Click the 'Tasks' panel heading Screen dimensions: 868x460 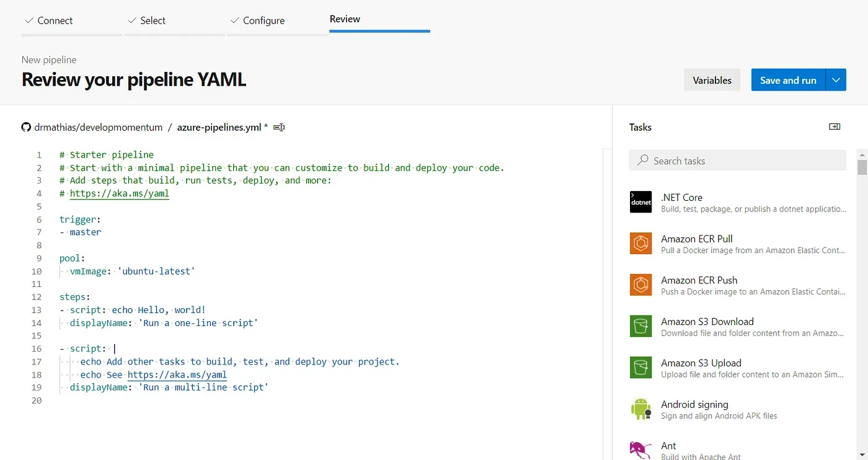pos(640,127)
